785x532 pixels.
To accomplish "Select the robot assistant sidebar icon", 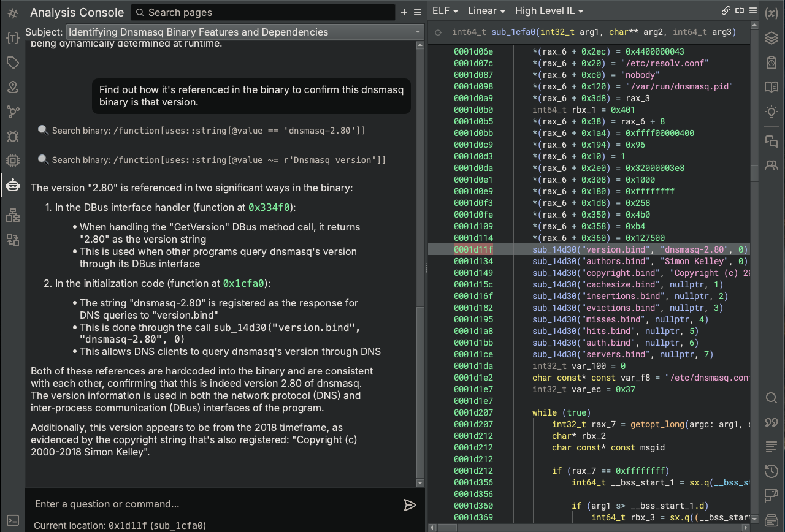I will (12, 185).
